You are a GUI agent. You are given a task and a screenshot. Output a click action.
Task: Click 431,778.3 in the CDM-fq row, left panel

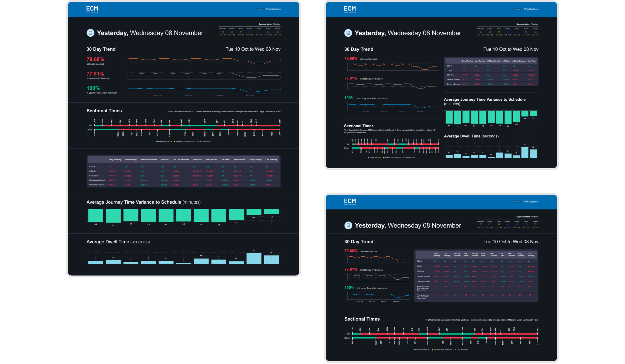[269, 171]
